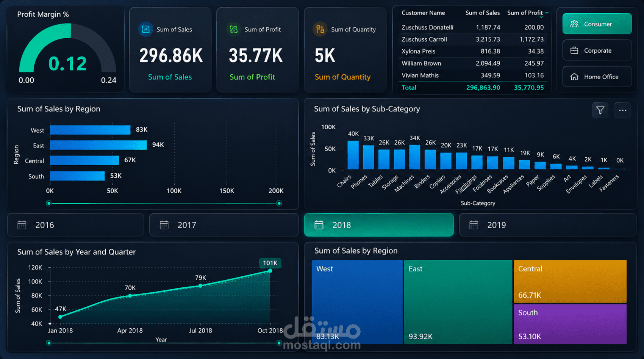644x359 pixels.
Task: Select the South bar in Region chart
Action: [77, 176]
